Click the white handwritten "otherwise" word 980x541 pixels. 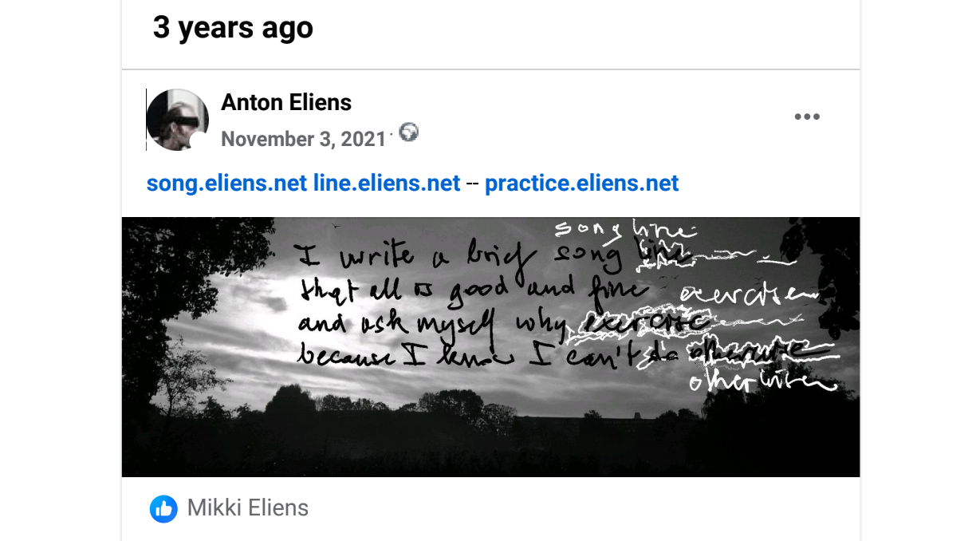(762, 381)
